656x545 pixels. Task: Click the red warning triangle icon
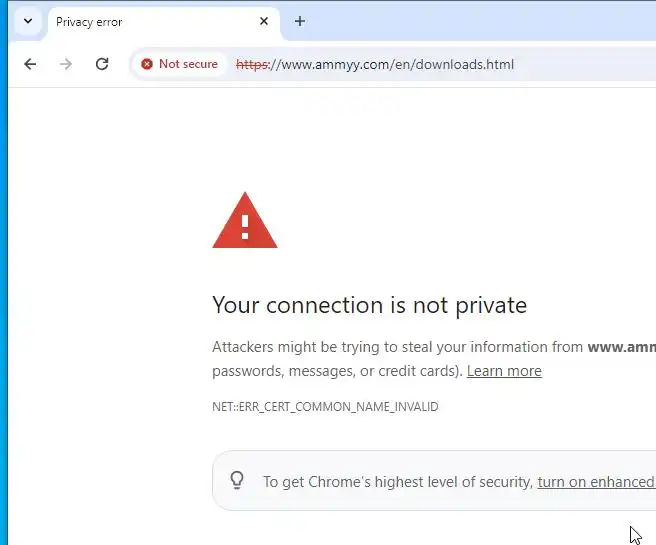(x=245, y=222)
